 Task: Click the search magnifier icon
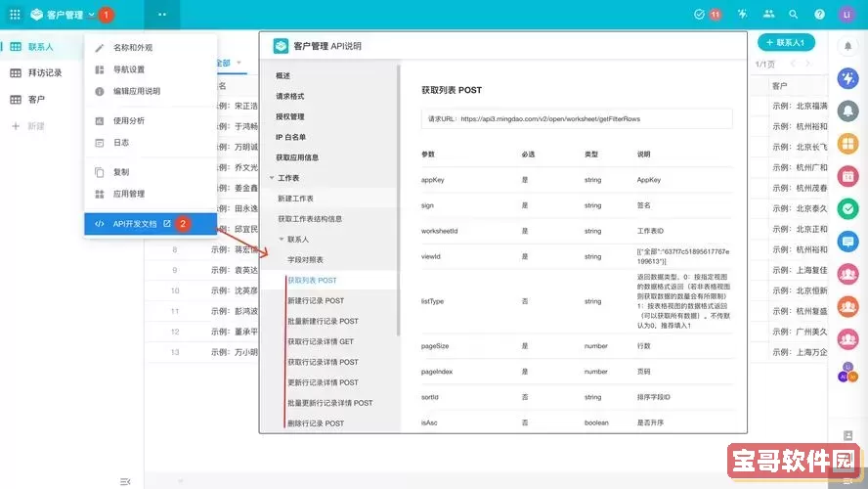(x=794, y=15)
